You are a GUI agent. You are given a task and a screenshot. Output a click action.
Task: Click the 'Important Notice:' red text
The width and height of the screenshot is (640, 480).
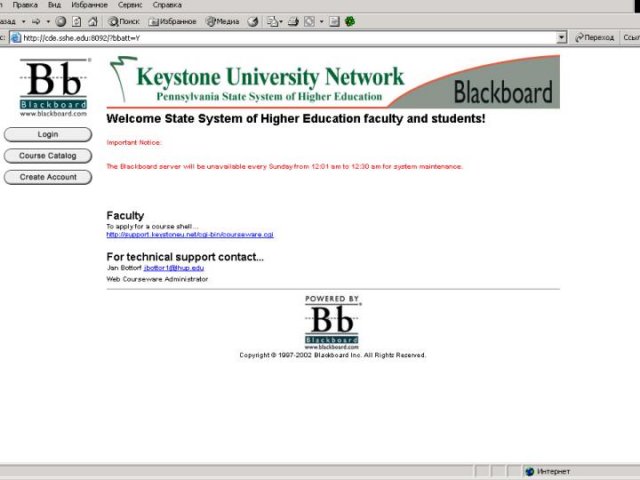134,142
